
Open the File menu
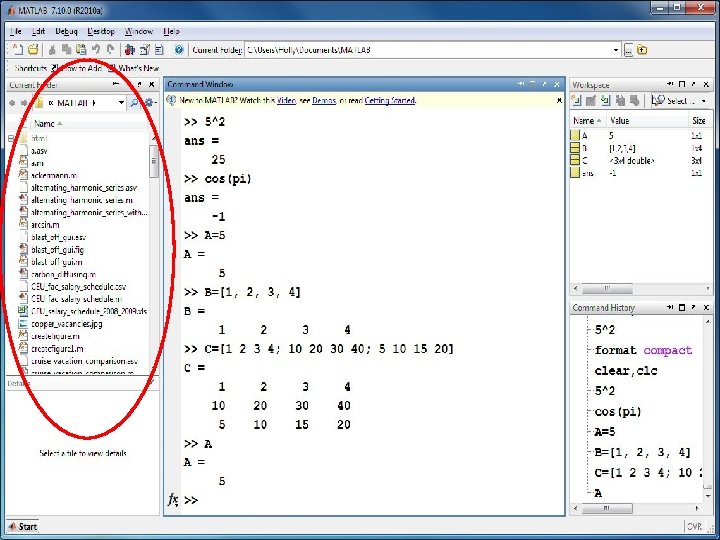[16, 31]
